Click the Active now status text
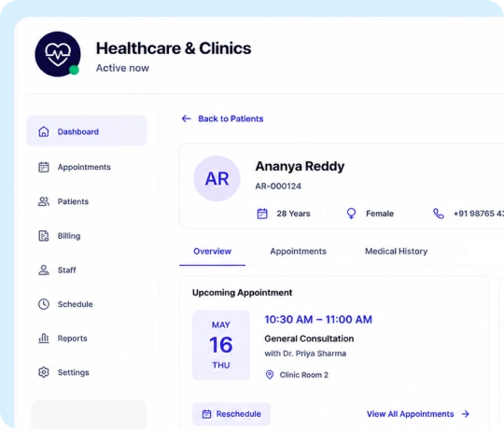504x429 pixels. coord(122,68)
